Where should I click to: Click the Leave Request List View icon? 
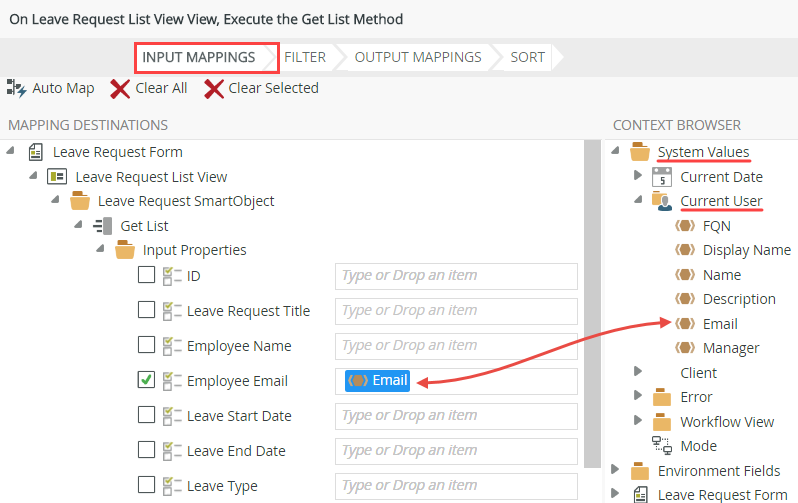click(x=57, y=177)
